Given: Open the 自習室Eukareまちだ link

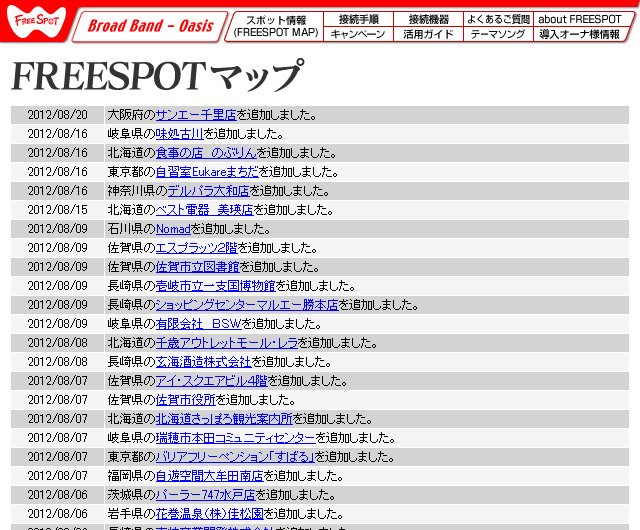Looking at the screenshot, I should tap(207, 171).
